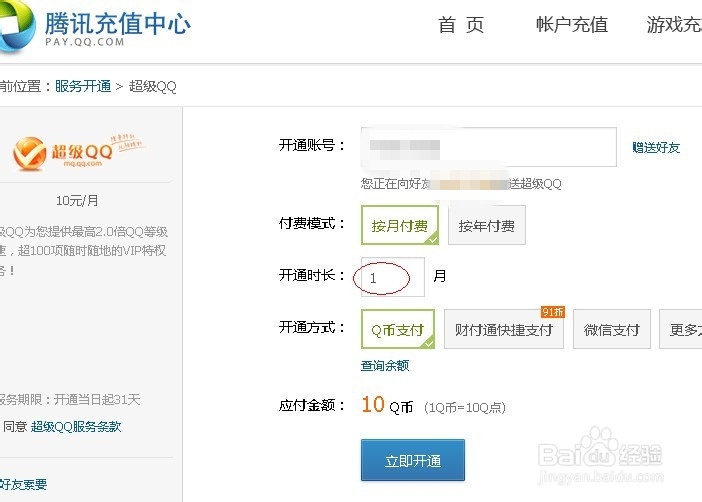
Task: Click the 好友索要 link
Action: [x=23, y=484]
